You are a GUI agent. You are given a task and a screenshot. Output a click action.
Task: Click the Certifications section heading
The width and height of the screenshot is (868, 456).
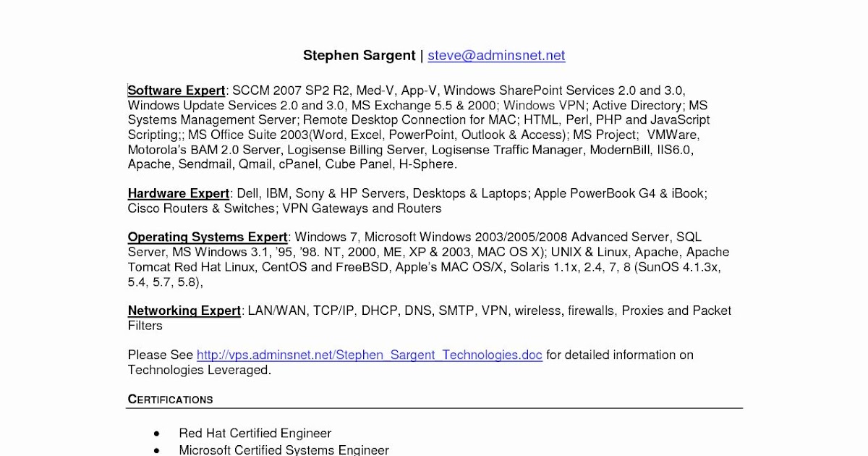point(171,400)
